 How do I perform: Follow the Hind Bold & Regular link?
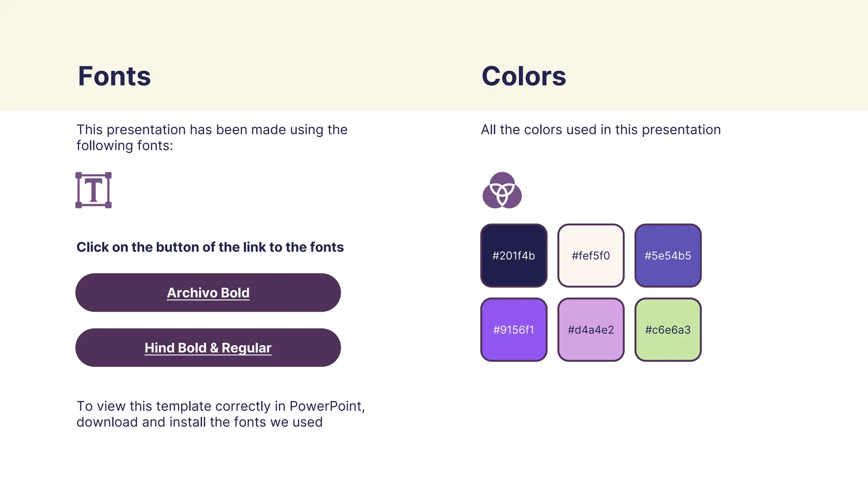[x=208, y=348]
